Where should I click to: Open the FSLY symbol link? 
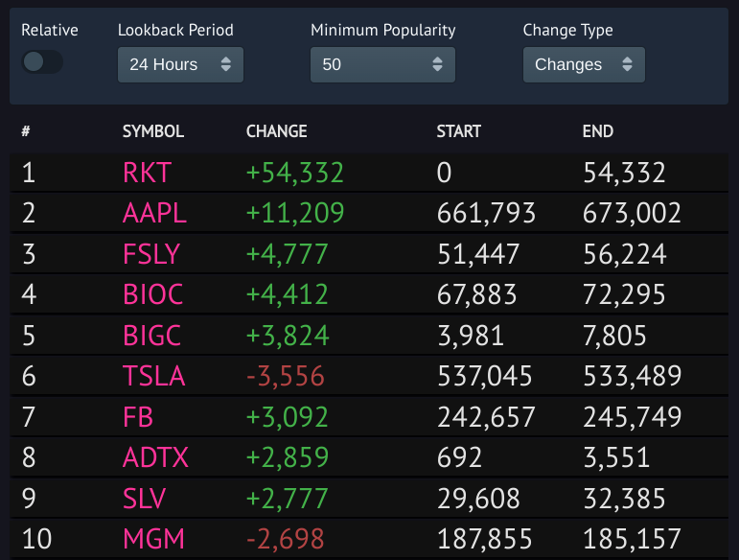pyautogui.click(x=151, y=254)
